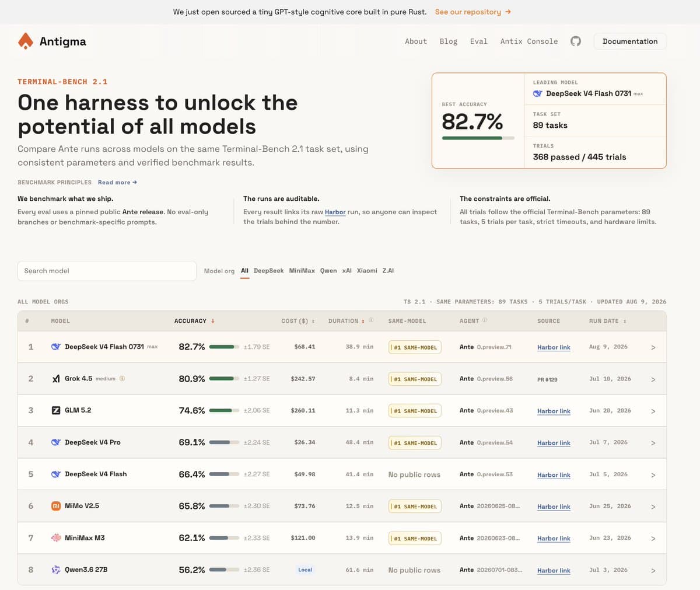Open the Harbor link in principles text
The width and height of the screenshot is (700, 590).
pos(335,212)
